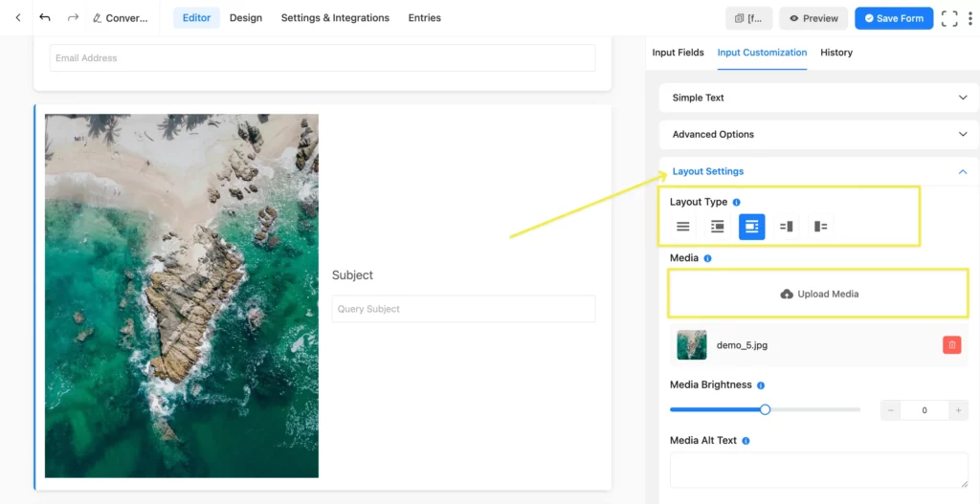Viewport: 980px width, 504px height.
Task: Toggle fullscreen mode icon
Action: (949, 18)
